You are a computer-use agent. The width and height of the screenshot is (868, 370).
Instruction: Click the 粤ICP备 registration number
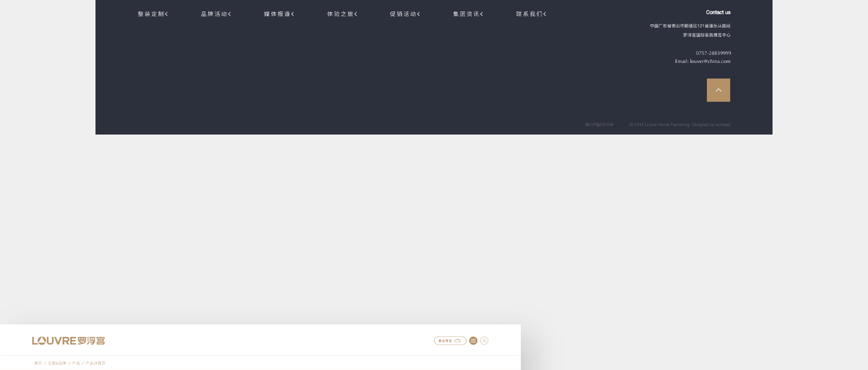(599, 125)
